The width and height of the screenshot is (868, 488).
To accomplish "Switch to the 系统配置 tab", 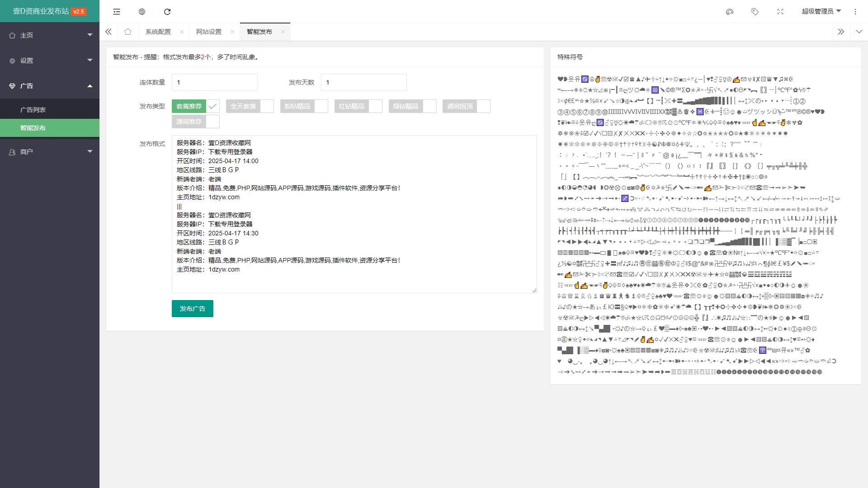I will (158, 32).
